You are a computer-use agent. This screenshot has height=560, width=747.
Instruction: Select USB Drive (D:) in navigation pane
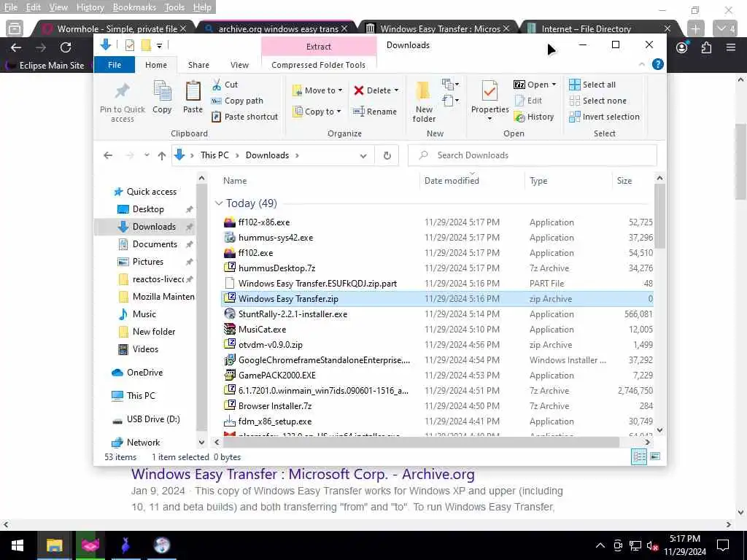[153, 419]
